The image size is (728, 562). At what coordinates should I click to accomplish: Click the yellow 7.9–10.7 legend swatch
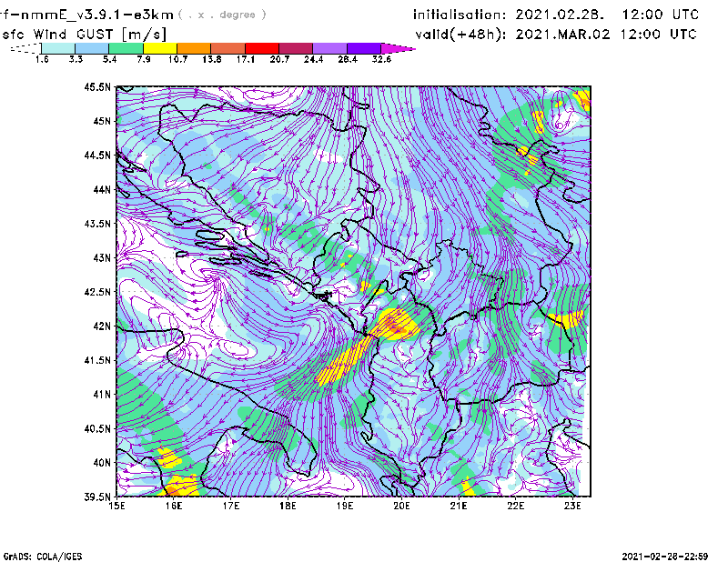click(x=160, y=48)
